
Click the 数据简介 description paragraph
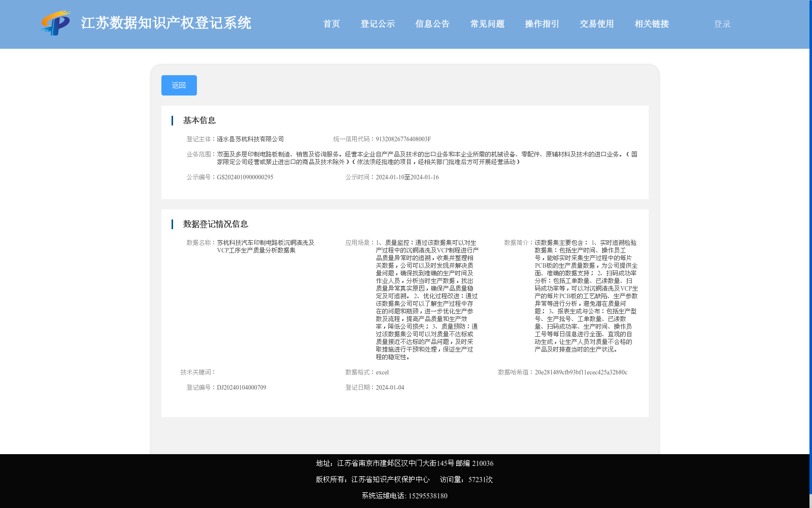[x=586, y=296]
